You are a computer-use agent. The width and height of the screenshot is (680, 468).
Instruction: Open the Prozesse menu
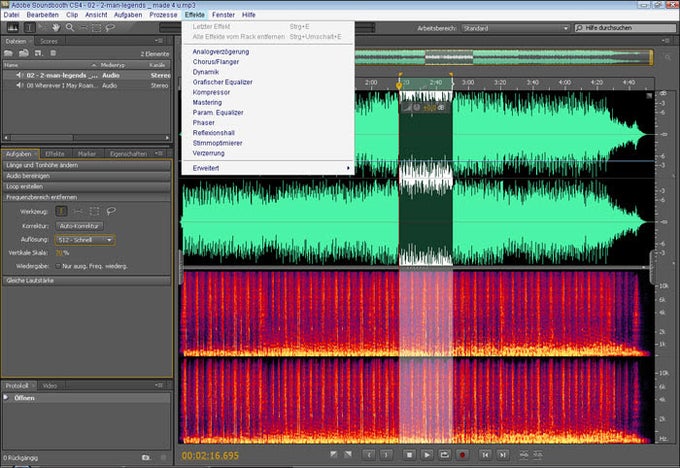point(163,15)
